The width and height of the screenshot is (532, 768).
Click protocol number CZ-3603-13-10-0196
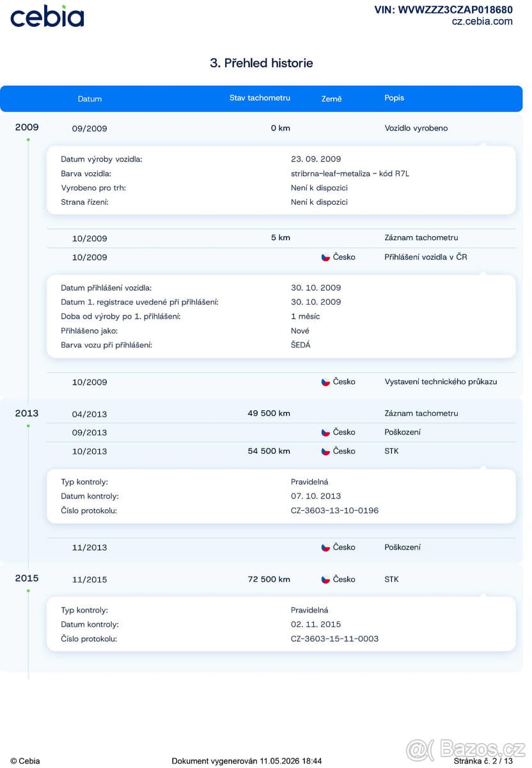click(x=334, y=511)
